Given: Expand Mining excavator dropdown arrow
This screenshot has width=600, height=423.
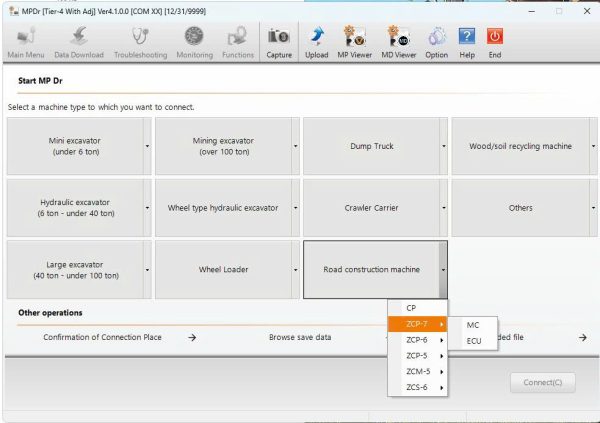Looking at the screenshot, I should click(295, 146).
